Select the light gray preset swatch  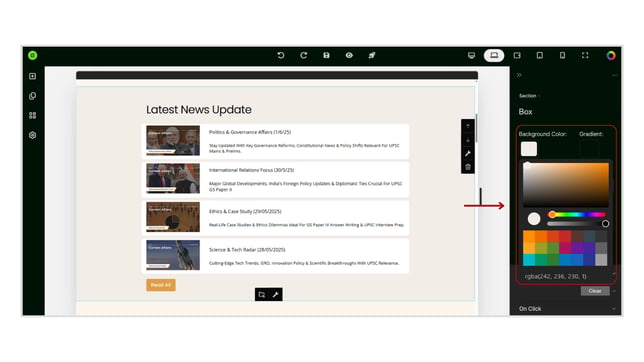601,260
